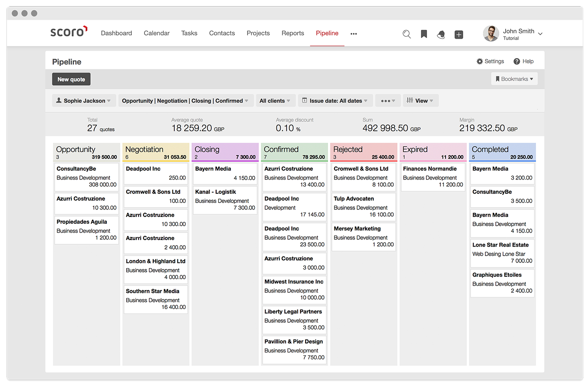Open the Finances Normandie quote card

coord(433,177)
